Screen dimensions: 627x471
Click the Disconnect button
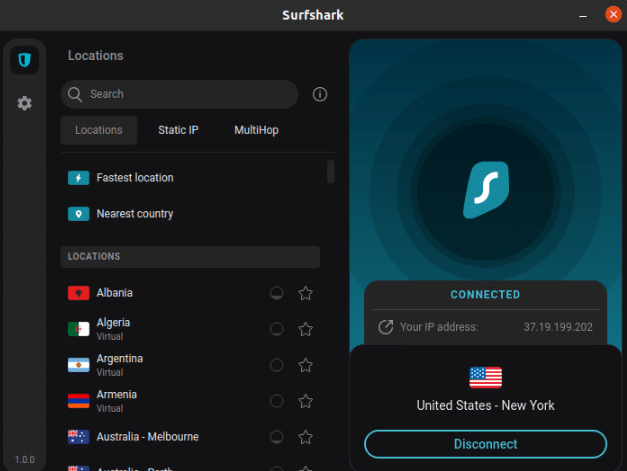tap(485, 444)
